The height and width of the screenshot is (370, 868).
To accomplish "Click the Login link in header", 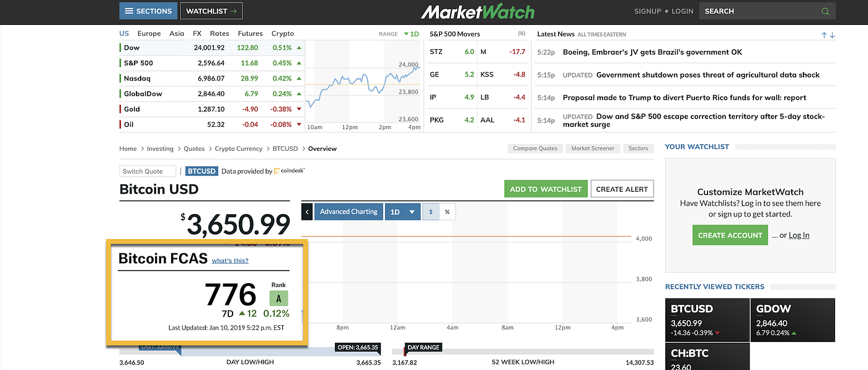I will coord(682,11).
